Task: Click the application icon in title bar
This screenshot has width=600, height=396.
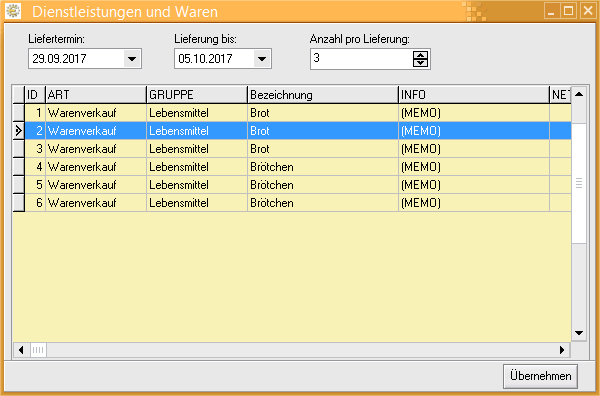Action: (13, 11)
